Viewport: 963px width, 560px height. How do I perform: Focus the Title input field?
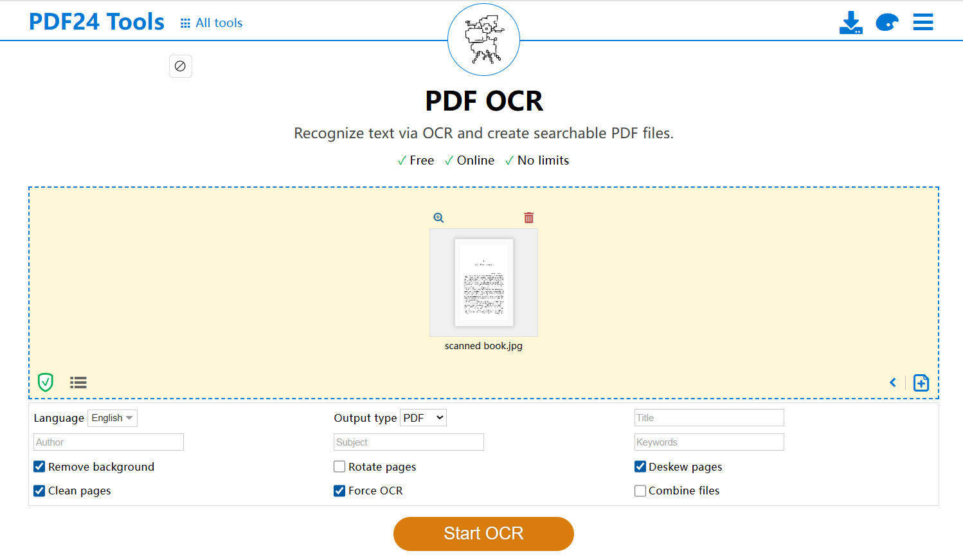tap(709, 418)
